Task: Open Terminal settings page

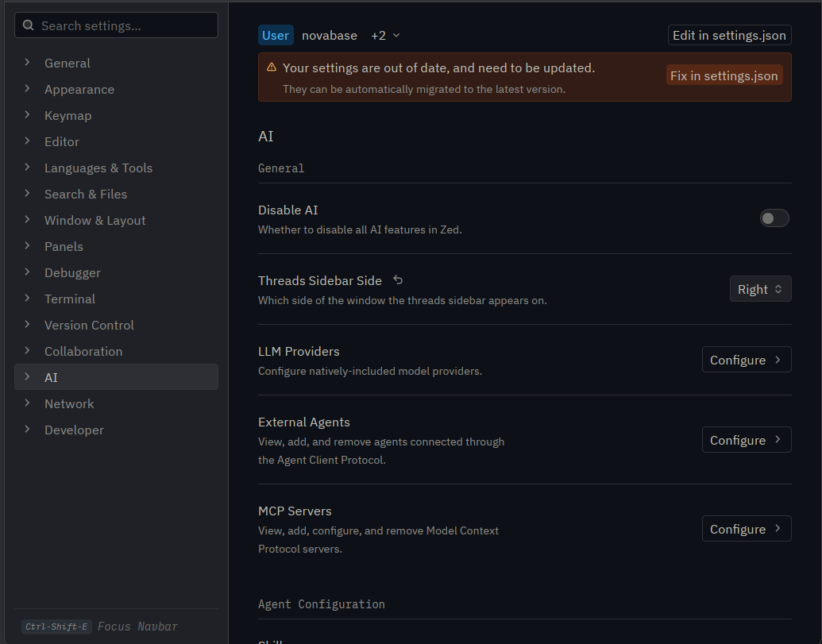Action: (116, 299)
